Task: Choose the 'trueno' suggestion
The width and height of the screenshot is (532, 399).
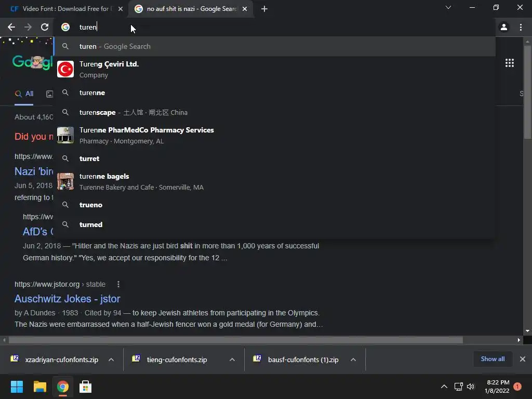Action: (x=275, y=205)
